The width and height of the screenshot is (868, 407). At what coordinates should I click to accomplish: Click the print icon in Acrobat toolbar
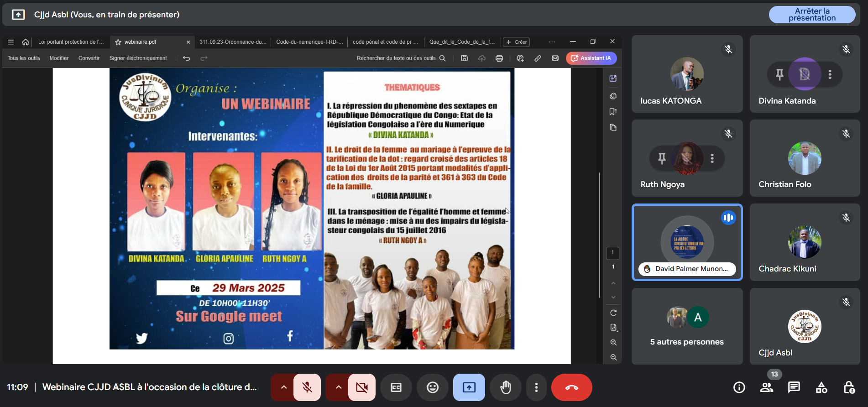pos(499,58)
